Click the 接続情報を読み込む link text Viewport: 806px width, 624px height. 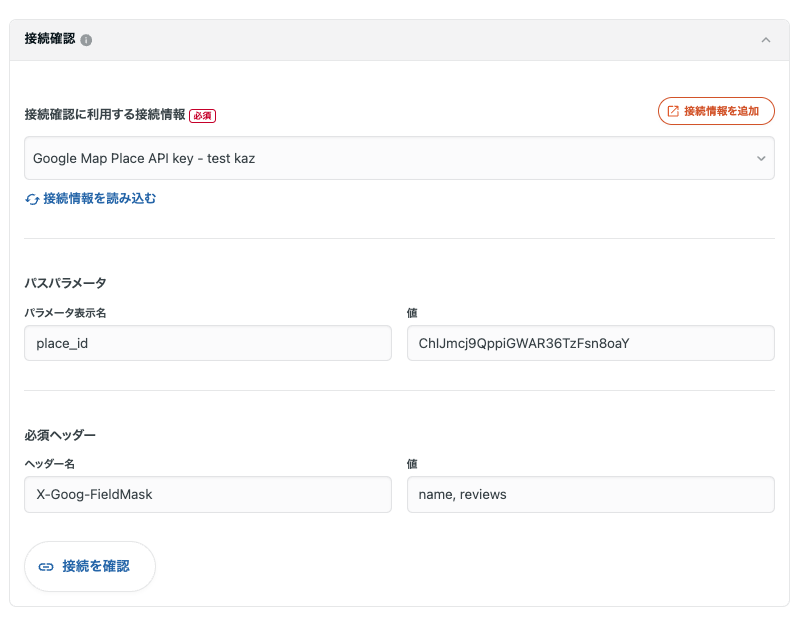(99, 198)
